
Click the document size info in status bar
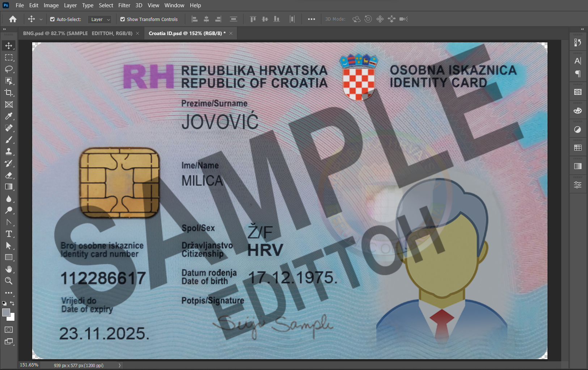point(79,365)
